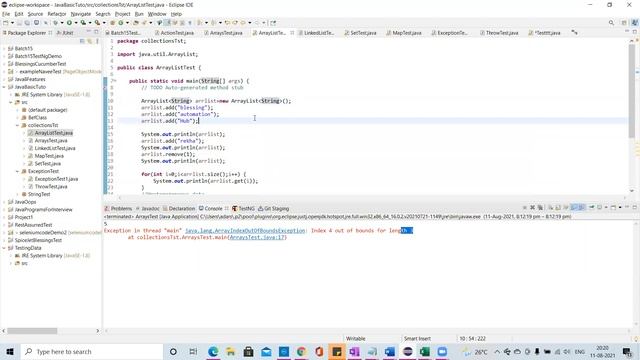Switch to the JUnit view tab
Screen dimensions: 640x360
tap(65, 33)
